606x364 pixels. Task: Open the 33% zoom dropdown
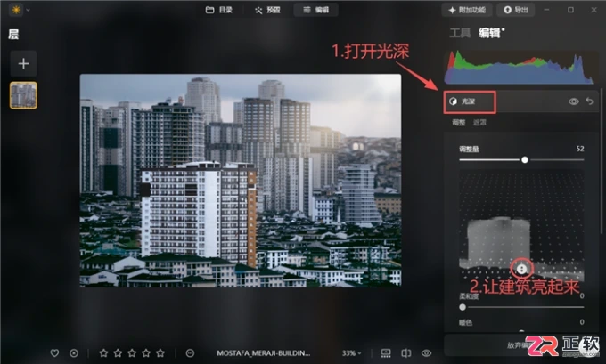[351, 352]
